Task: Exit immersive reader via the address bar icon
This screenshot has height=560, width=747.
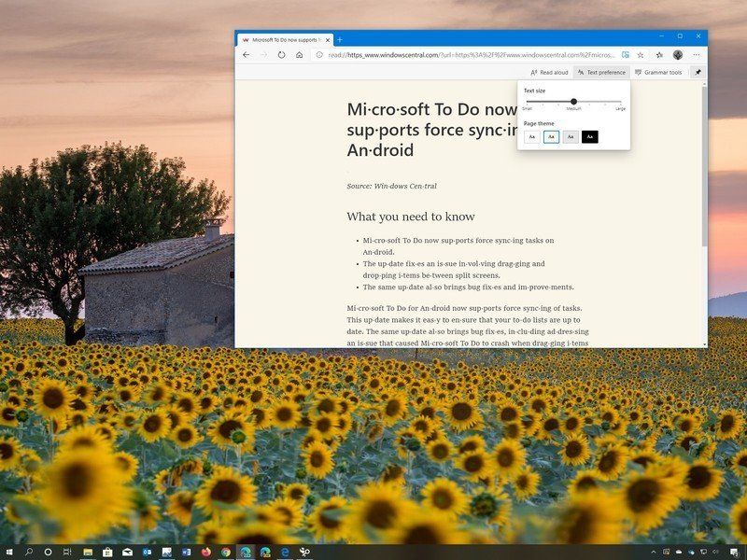Action: click(625, 55)
